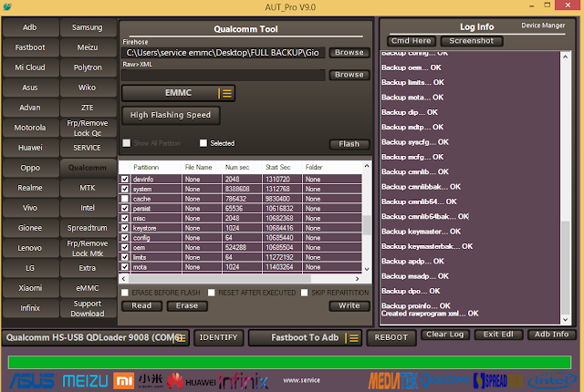The width and height of the screenshot is (584, 392).
Task: Open the Spreadtrum section
Action: 88,228
